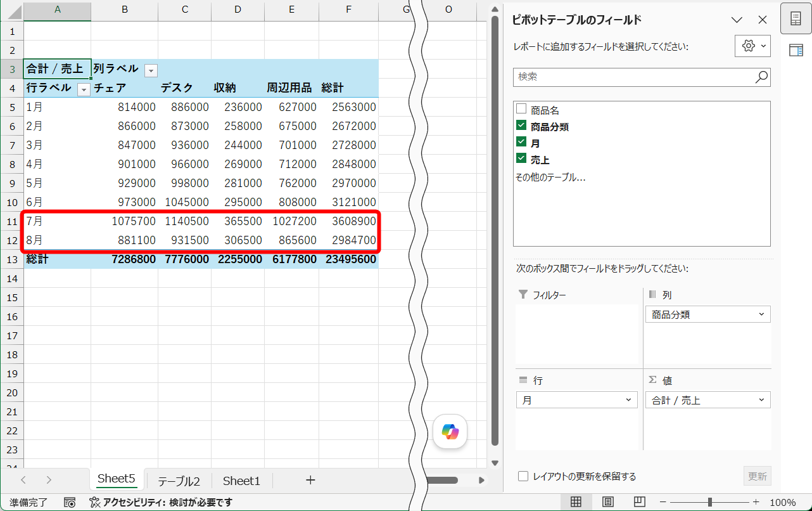Select cell with 7月 label
Viewport: 812px width, 511px height.
58,221
